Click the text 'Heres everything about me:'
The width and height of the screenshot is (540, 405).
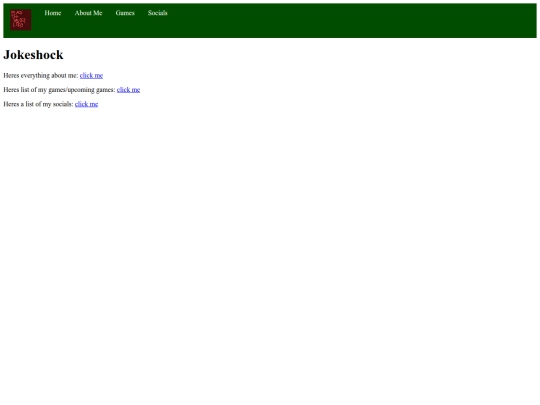pos(41,75)
